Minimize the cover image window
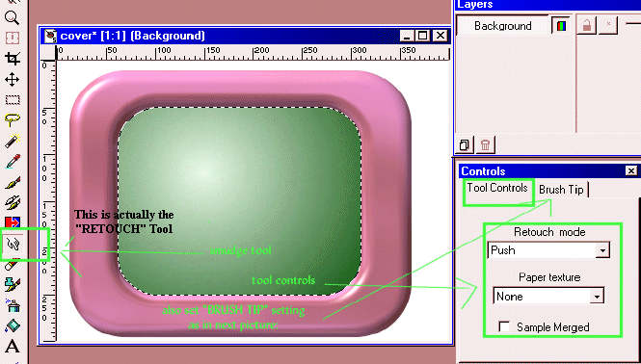641x364 pixels. point(407,36)
